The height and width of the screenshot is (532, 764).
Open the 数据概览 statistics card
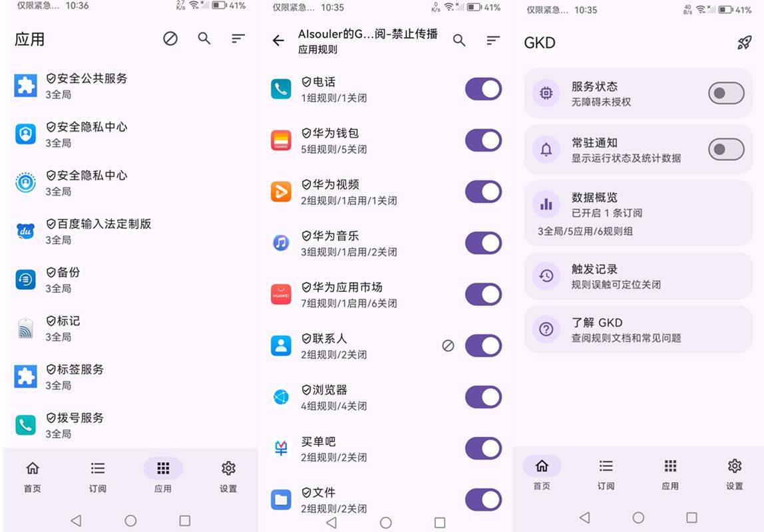(638, 213)
